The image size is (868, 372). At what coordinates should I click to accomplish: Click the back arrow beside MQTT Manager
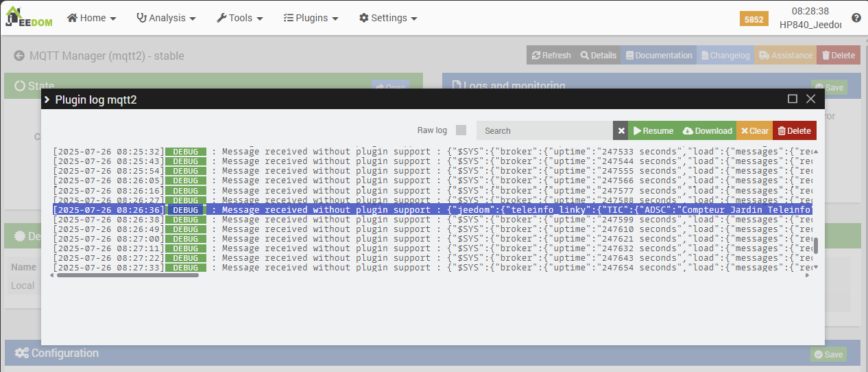click(19, 56)
